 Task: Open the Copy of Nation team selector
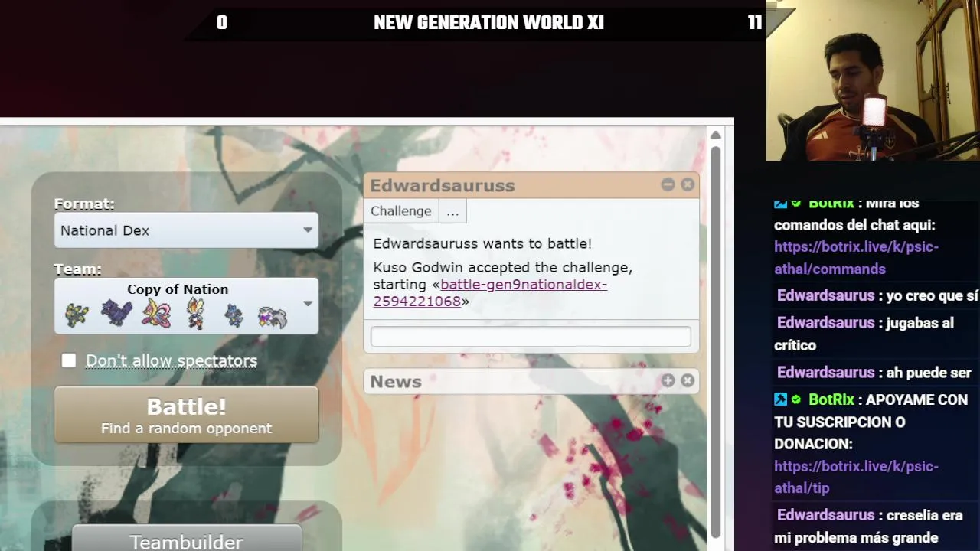coord(186,306)
